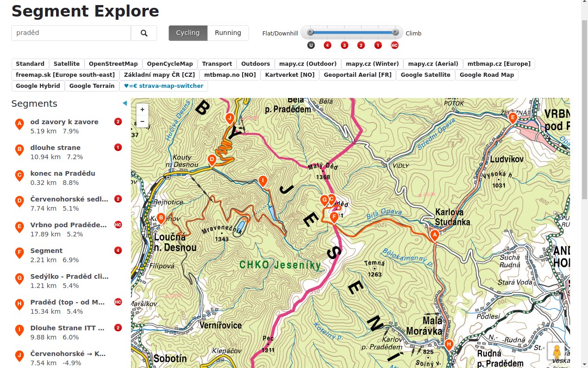Viewport: 588px width, 368px height.
Task: Switch to Standard map layer
Action: [30, 64]
